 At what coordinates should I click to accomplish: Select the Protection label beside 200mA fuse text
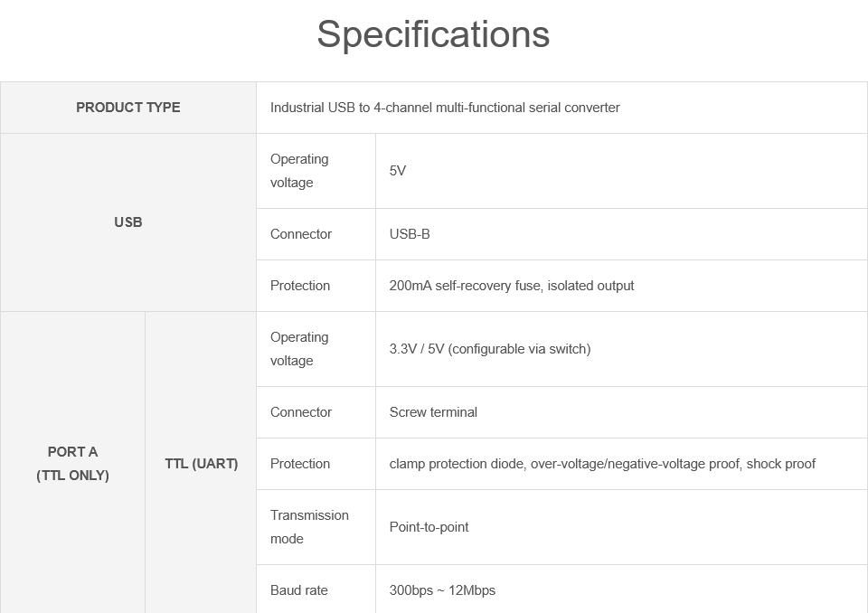[300, 286]
